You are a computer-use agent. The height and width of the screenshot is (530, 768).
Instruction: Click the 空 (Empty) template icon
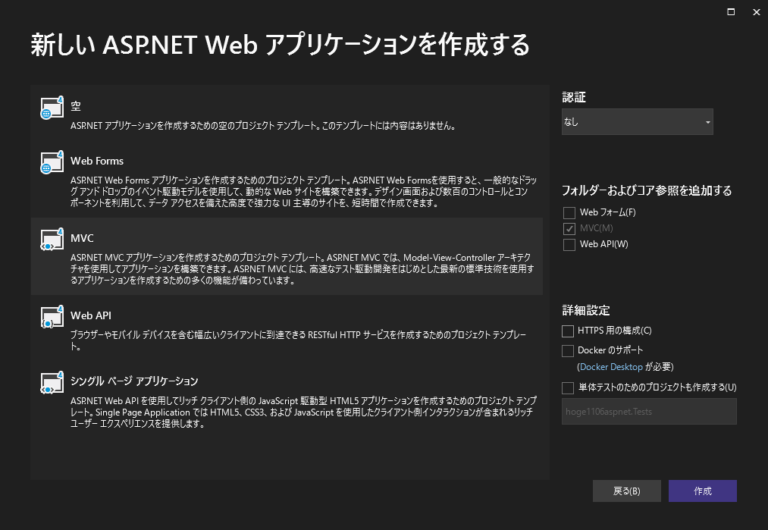pos(51,109)
